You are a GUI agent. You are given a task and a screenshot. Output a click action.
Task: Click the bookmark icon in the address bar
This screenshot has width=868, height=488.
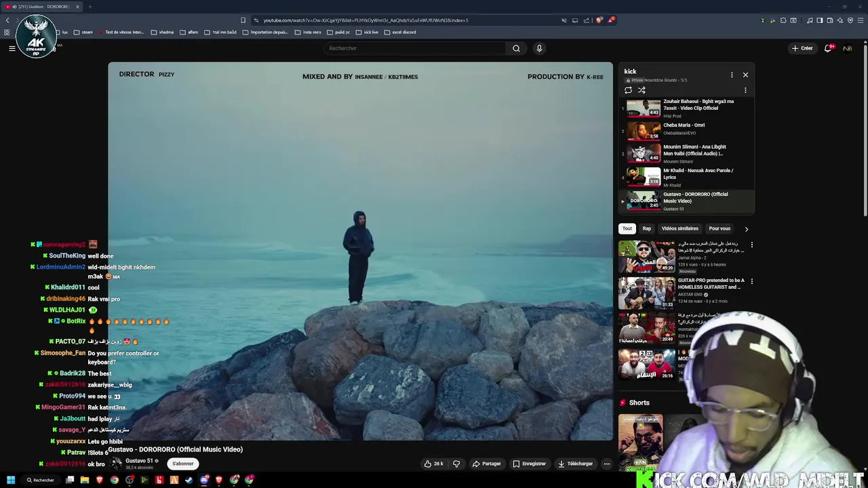(243, 20)
